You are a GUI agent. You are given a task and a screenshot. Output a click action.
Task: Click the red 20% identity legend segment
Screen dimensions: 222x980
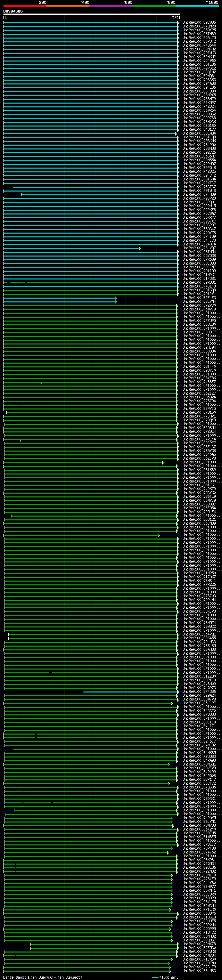pyautogui.click(x=25, y=6)
